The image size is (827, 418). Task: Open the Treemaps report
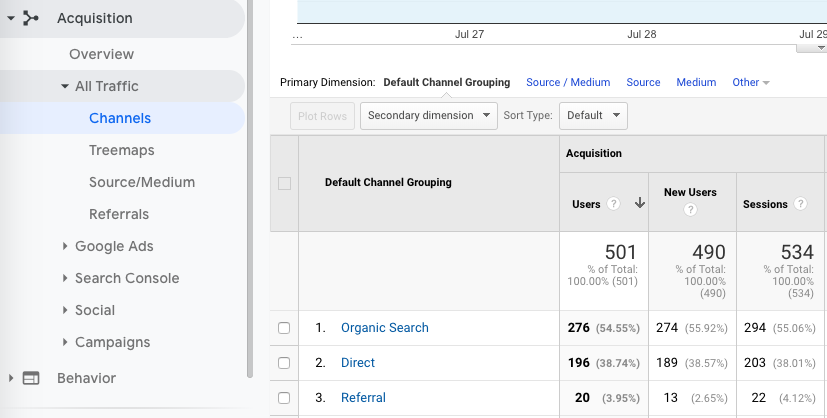pos(121,150)
